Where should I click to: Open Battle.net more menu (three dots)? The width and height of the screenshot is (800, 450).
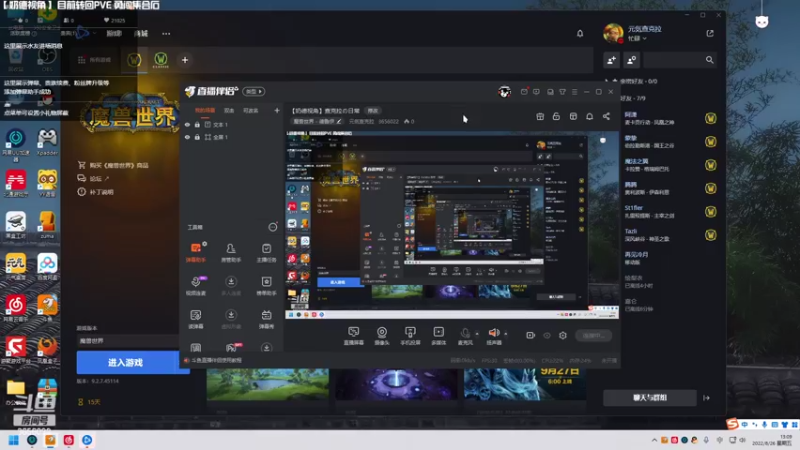coord(166,34)
